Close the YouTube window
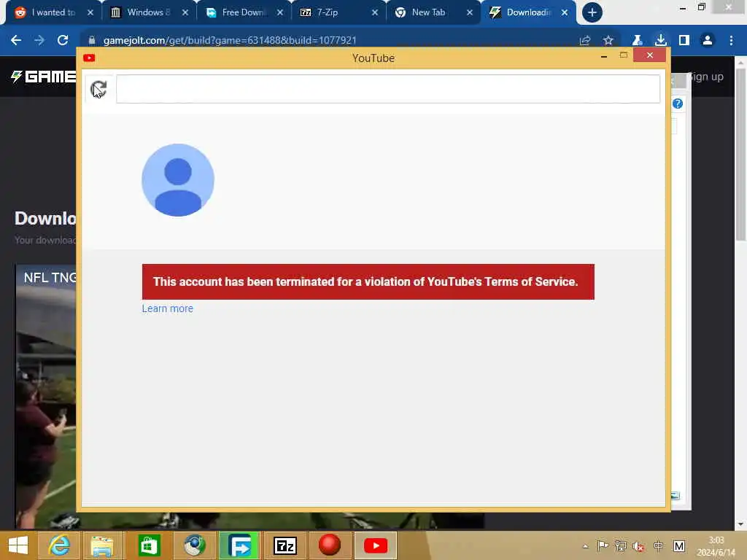This screenshot has width=747, height=560. tap(649, 55)
